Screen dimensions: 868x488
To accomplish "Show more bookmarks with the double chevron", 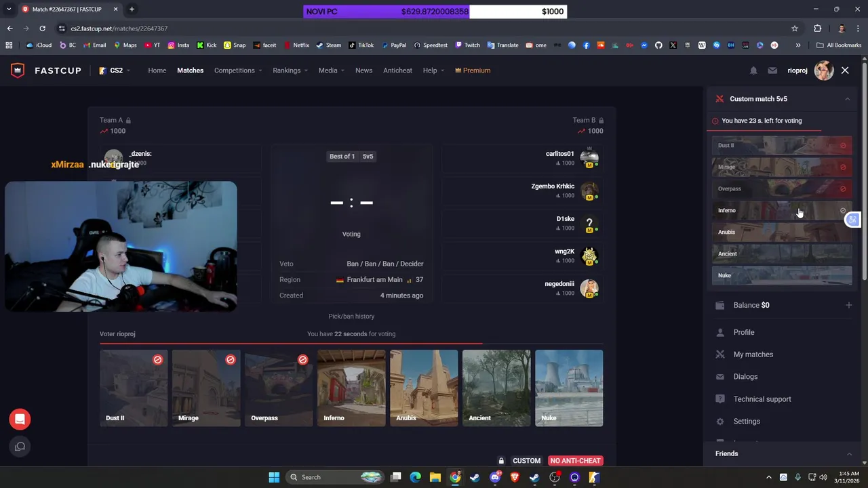I will point(797,45).
